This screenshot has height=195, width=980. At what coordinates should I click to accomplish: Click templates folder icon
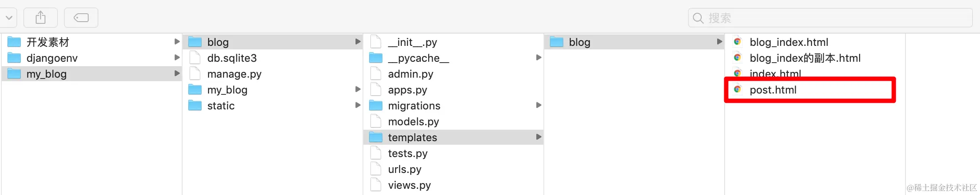(376, 137)
